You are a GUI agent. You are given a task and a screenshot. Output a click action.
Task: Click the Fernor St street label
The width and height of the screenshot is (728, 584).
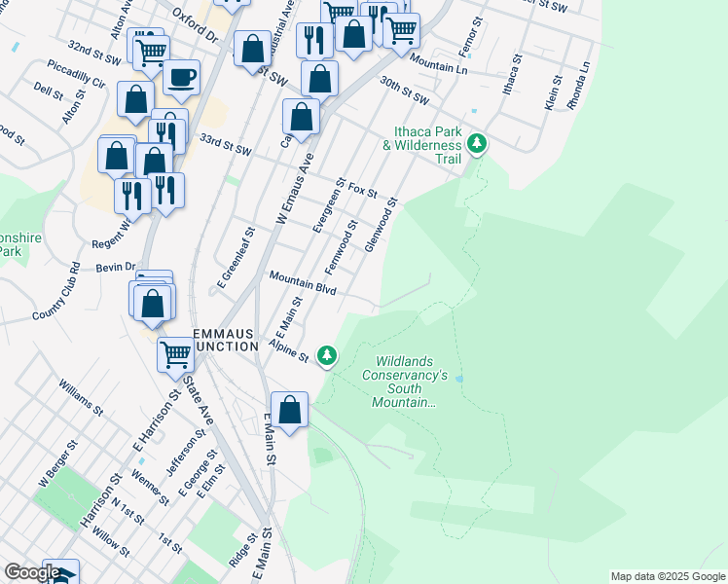click(x=471, y=37)
